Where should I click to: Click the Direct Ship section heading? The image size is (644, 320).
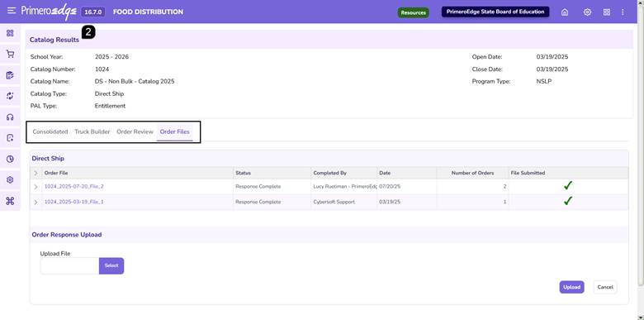tap(48, 159)
